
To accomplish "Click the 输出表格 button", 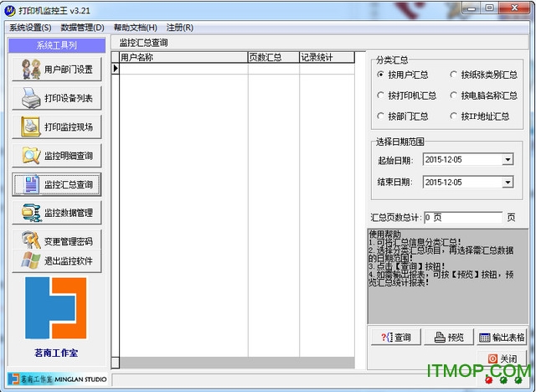I will pyautogui.click(x=502, y=338).
